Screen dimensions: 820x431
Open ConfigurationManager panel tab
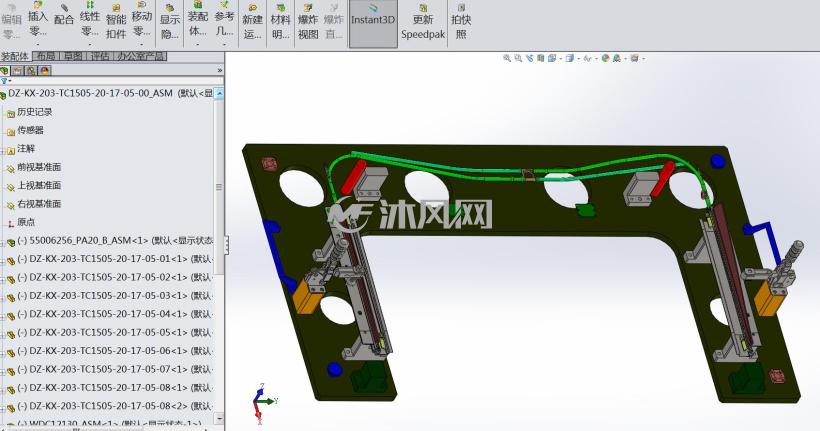click(31, 70)
